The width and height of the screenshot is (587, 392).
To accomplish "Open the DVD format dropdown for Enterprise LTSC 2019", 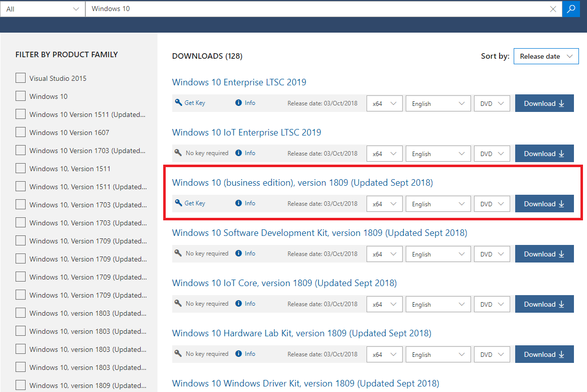I will [492, 103].
